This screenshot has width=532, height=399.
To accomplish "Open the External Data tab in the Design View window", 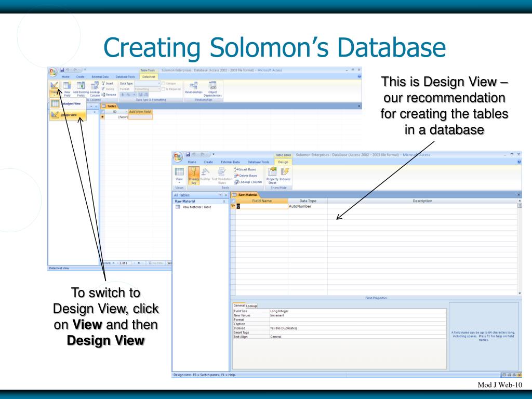I will pyautogui.click(x=230, y=162).
